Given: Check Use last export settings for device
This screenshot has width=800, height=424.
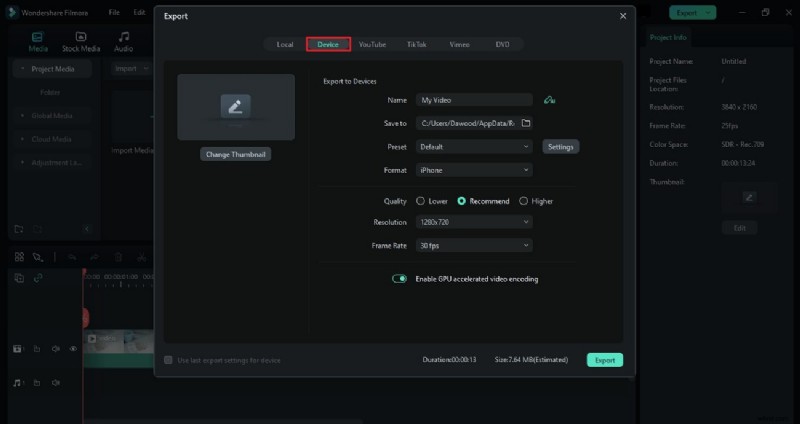Looking at the screenshot, I should click(x=168, y=360).
